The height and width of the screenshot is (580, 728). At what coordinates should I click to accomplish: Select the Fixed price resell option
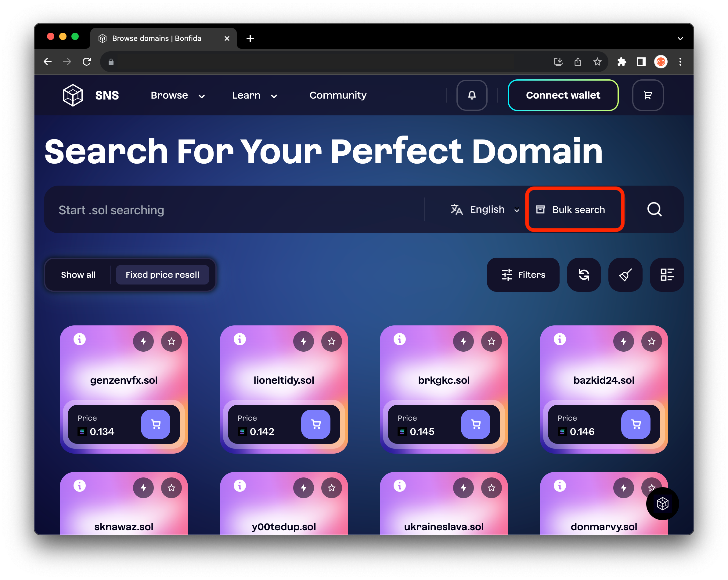(162, 275)
